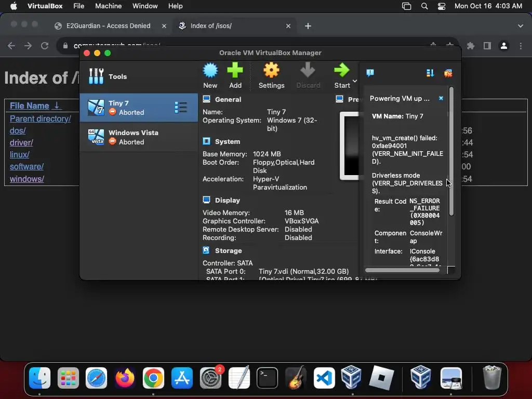This screenshot has width=532, height=399.
Task: Open the File menu
Action: click(x=79, y=6)
